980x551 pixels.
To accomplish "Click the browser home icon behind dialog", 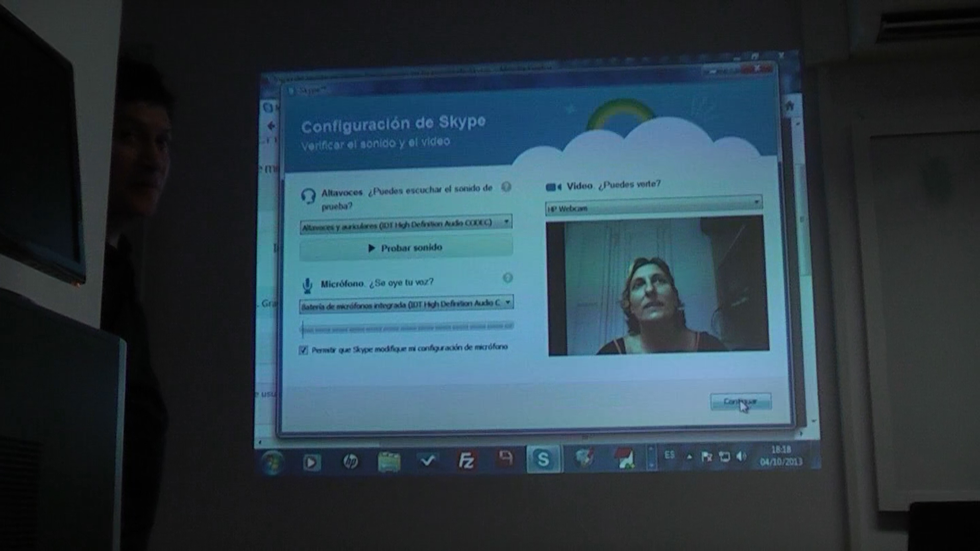I will click(790, 106).
